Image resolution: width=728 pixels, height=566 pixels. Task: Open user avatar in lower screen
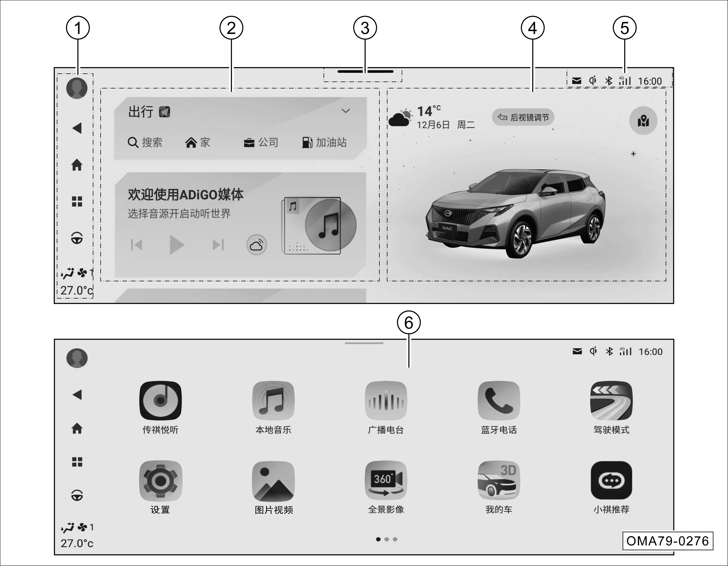pyautogui.click(x=77, y=358)
